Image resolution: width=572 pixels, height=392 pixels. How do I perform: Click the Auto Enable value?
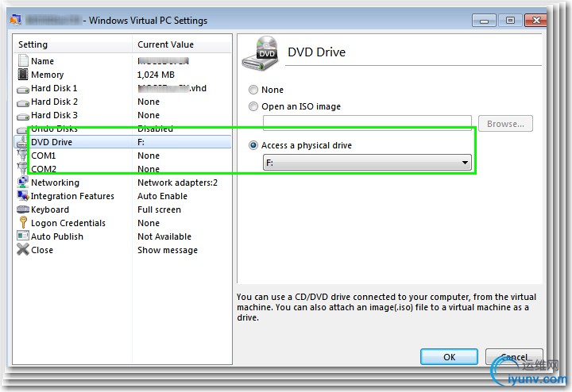pyautogui.click(x=162, y=196)
